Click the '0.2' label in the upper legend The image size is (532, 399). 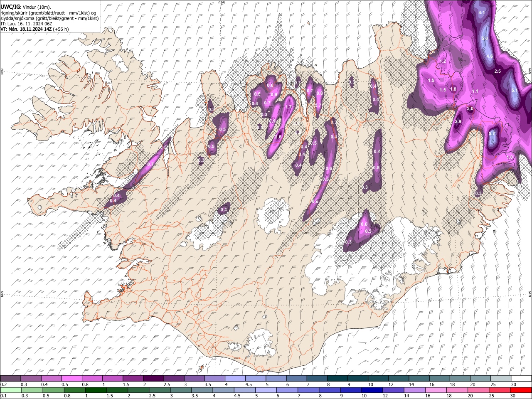tap(4, 384)
